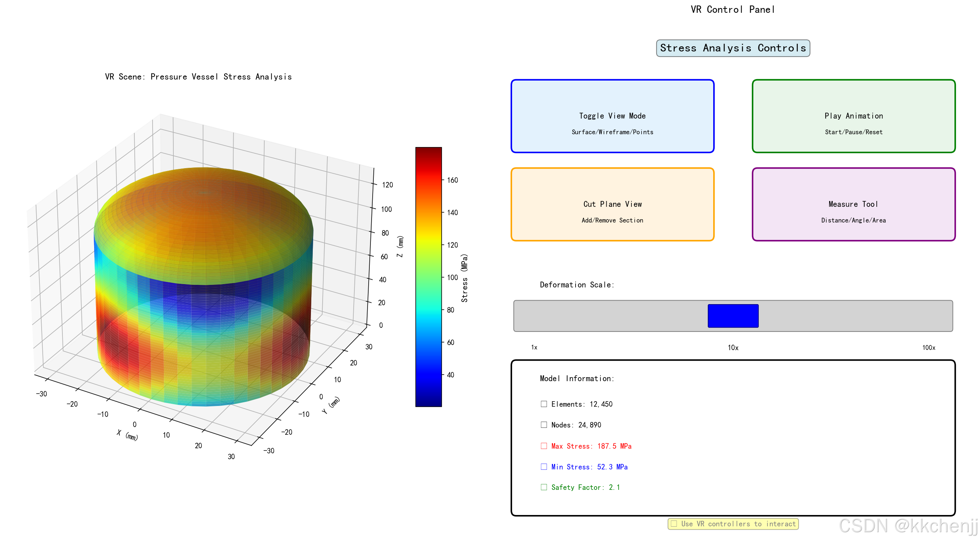This screenshot has height=542, width=980.
Task: Click the Toggle View Mode button
Action: tap(612, 116)
